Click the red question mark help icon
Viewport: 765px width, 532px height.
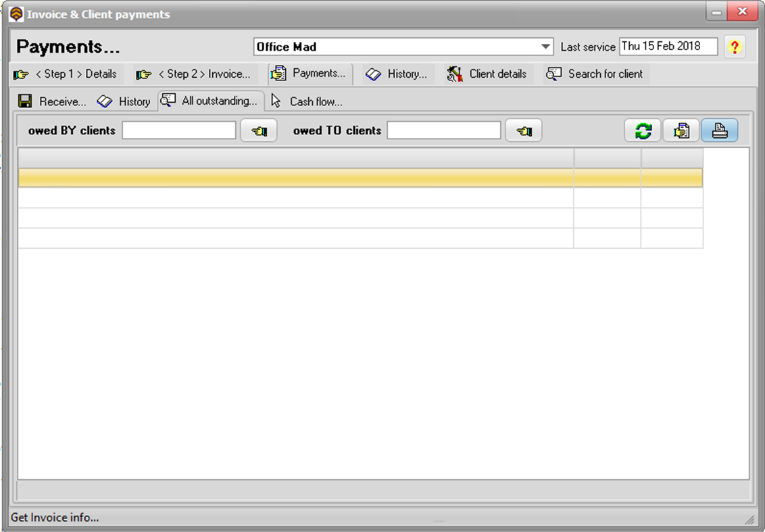(x=735, y=47)
